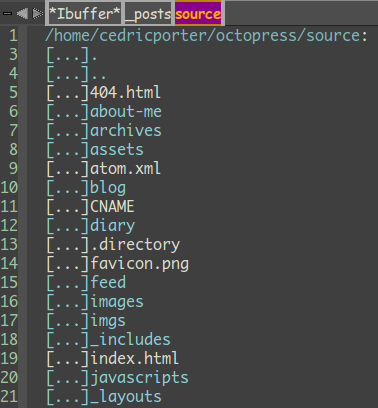The width and height of the screenshot is (378, 408).
Task: Open the atom.xml file entry
Action: (125, 168)
